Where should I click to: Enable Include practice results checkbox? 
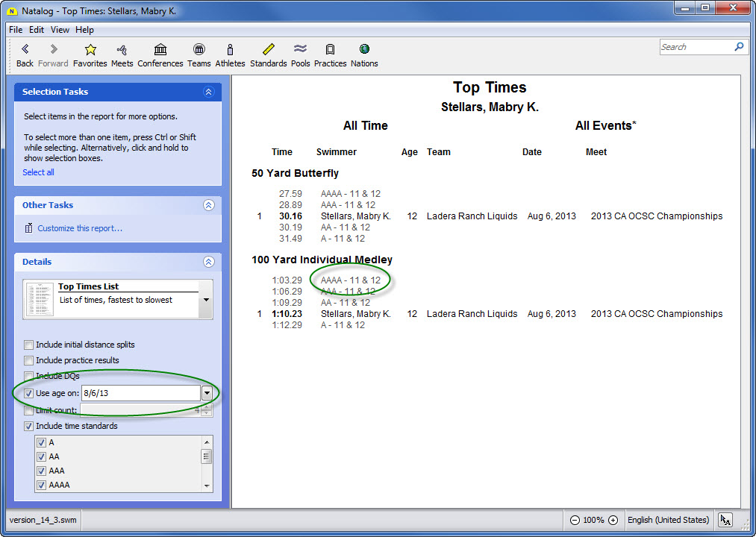click(x=29, y=361)
